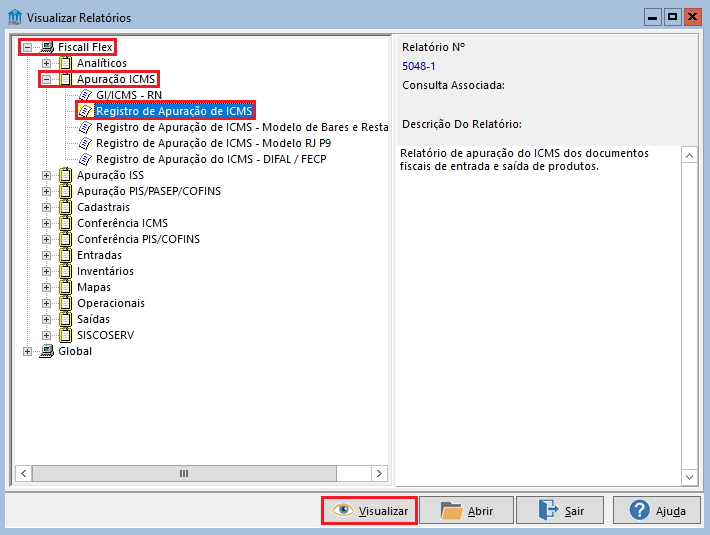Click the GI/ICMS - RN report icon
710x535 pixels.
85,95
